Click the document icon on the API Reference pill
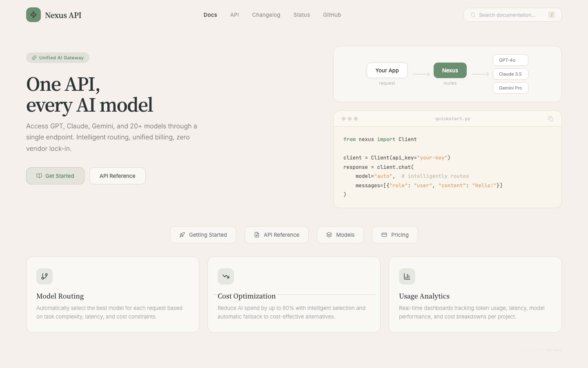The width and height of the screenshot is (588, 368). click(x=257, y=235)
